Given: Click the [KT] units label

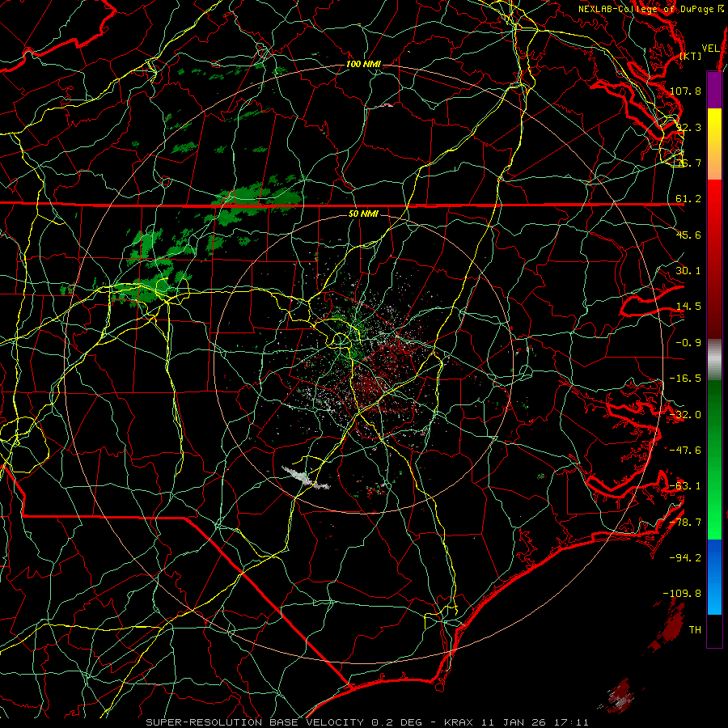Looking at the screenshot, I should click(690, 56).
